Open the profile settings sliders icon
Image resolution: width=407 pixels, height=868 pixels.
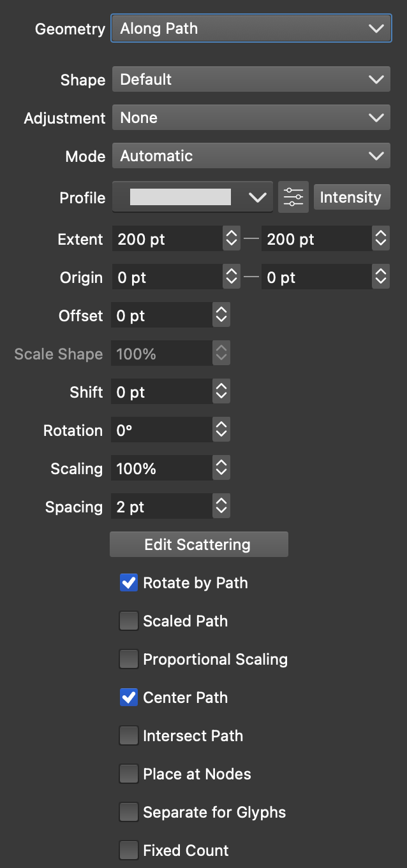[293, 197]
